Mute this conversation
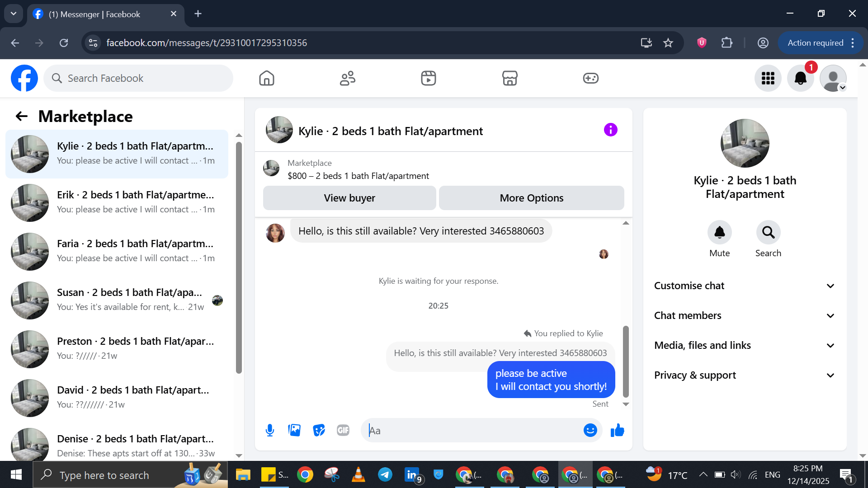 click(719, 233)
